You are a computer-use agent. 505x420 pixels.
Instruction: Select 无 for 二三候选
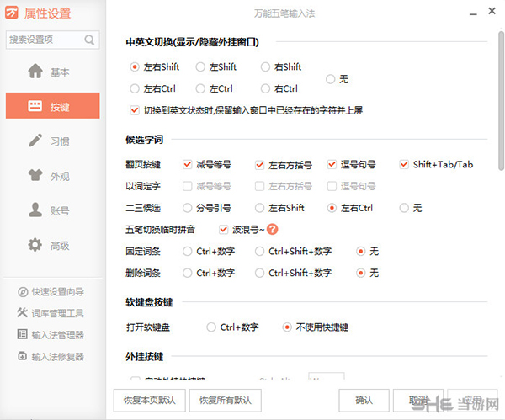404,208
